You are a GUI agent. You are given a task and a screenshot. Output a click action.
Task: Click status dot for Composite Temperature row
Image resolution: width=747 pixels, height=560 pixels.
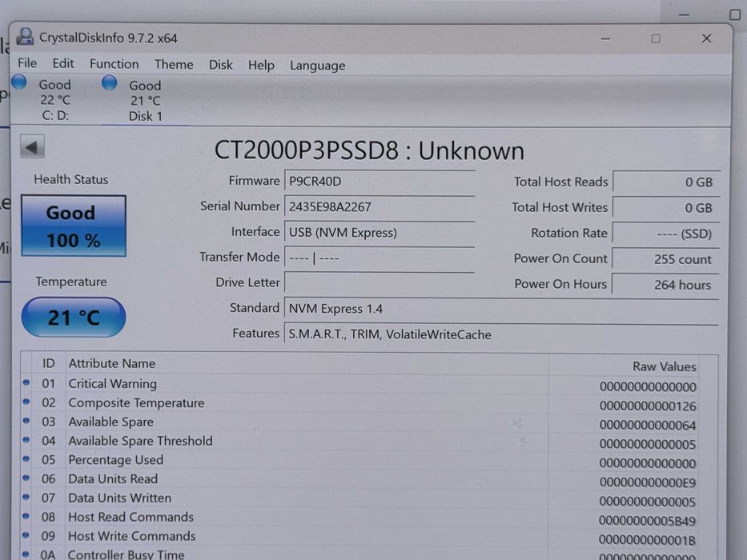pyautogui.click(x=26, y=402)
